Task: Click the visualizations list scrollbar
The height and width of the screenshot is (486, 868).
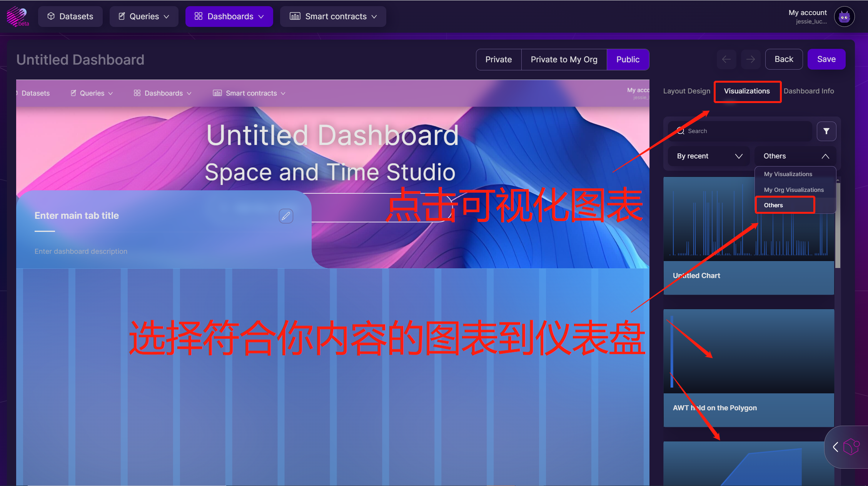Action: click(x=838, y=225)
